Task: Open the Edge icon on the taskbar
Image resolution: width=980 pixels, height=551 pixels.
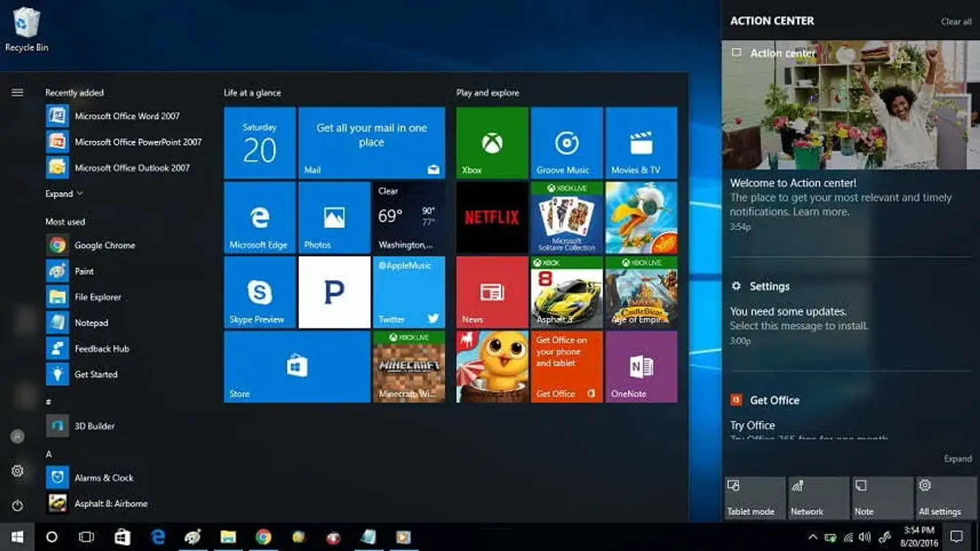Action: (158, 537)
